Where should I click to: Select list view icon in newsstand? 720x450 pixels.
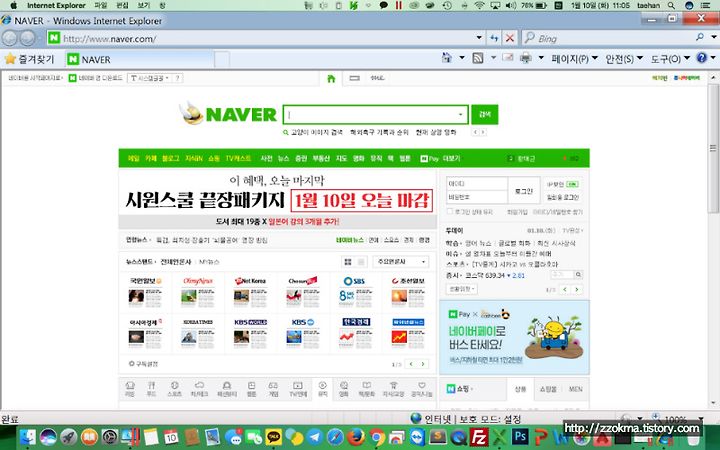click(361, 262)
